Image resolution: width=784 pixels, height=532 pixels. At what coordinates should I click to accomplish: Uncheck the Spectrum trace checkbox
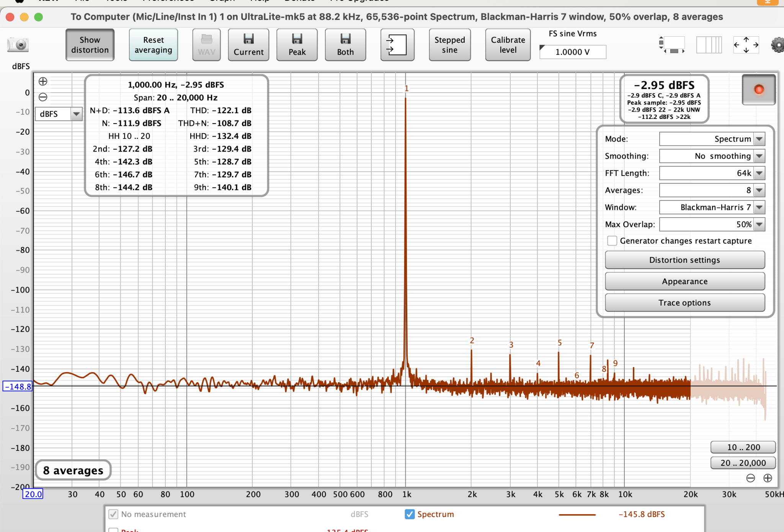pyautogui.click(x=410, y=514)
